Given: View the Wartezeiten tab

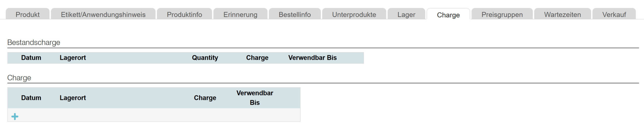Looking at the screenshot, I should (562, 15).
